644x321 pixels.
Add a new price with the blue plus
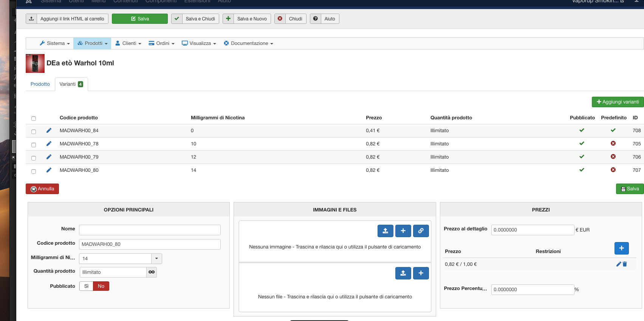[621, 248]
